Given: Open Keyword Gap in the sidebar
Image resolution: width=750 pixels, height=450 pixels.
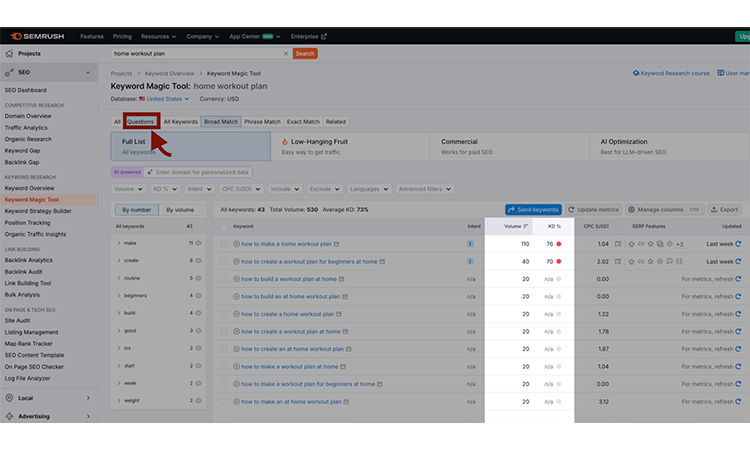Looking at the screenshot, I should tap(22, 151).
